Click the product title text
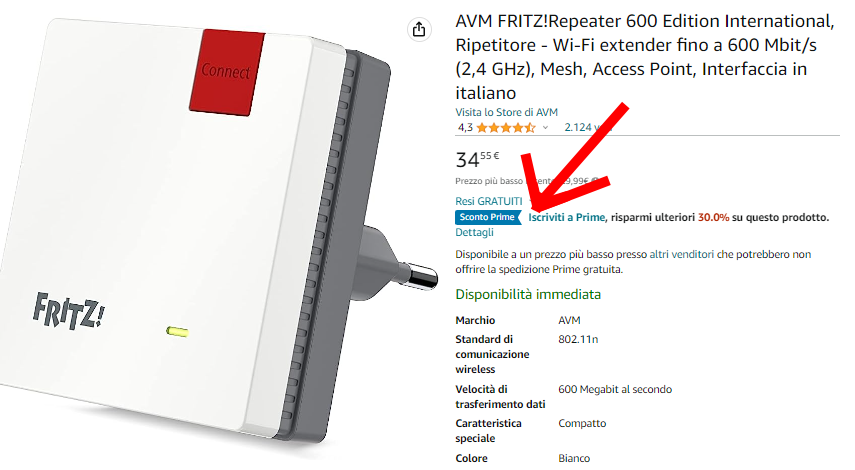The image size is (855, 470). click(644, 57)
